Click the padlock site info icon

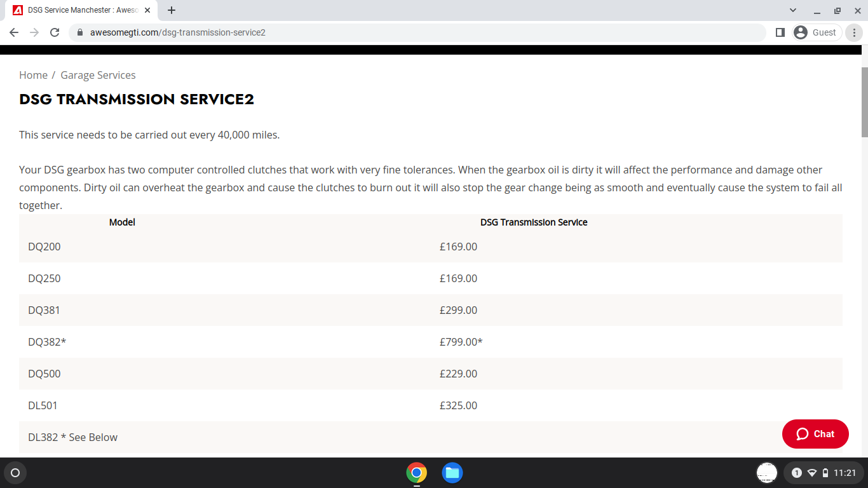pyautogui.click(x=80, y=32)
